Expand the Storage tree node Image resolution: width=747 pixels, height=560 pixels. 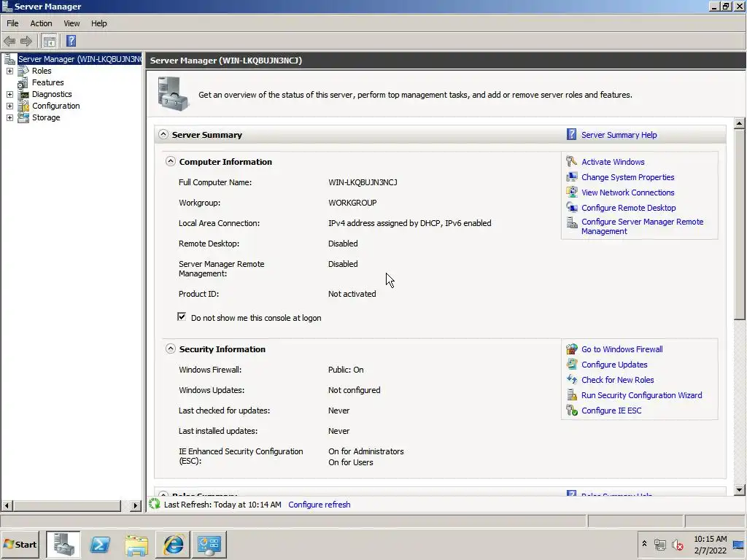click(9, 117)
